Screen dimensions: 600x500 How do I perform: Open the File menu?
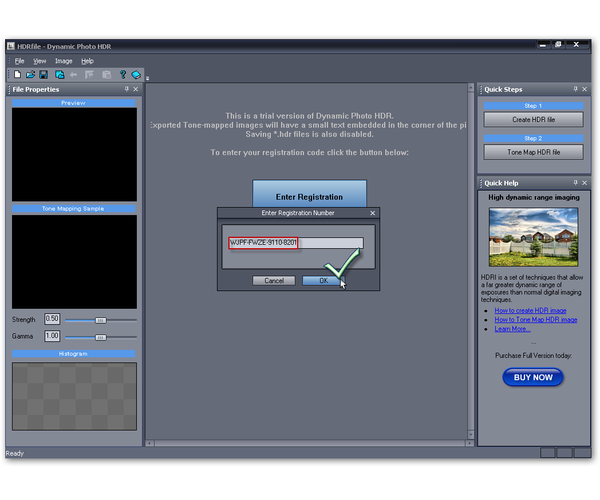point(19,61)
